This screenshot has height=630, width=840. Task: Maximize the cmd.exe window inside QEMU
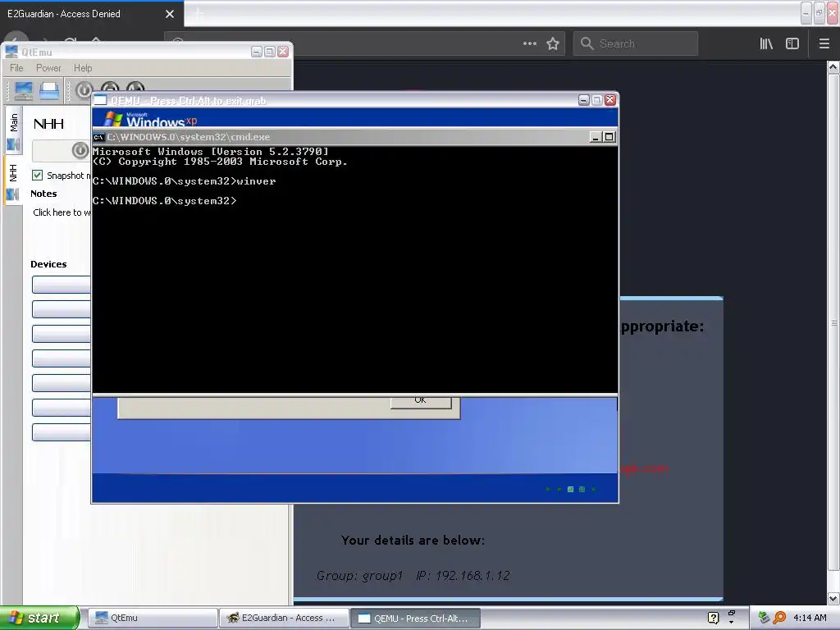click(x=609, y=137)
